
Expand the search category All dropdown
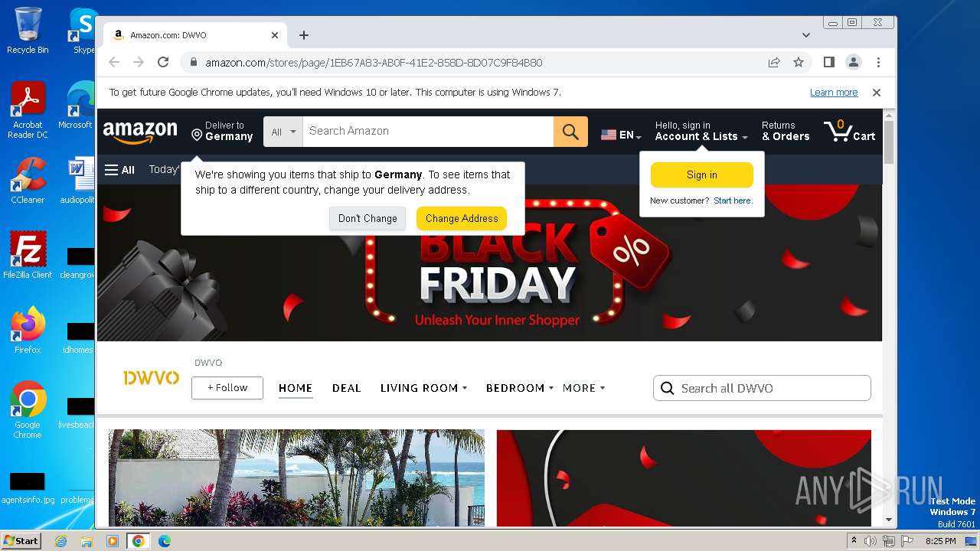tap(283, 132)
